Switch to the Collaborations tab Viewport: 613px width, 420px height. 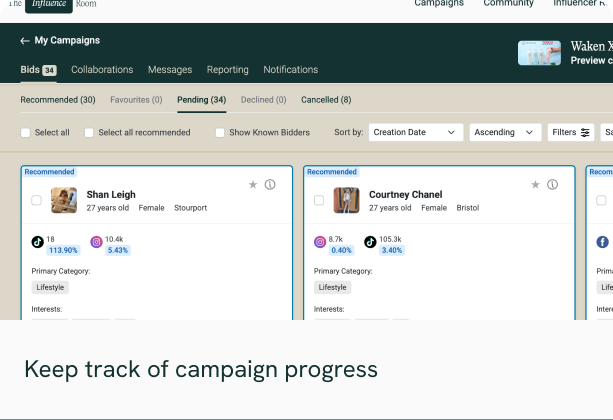coord(102,70)
